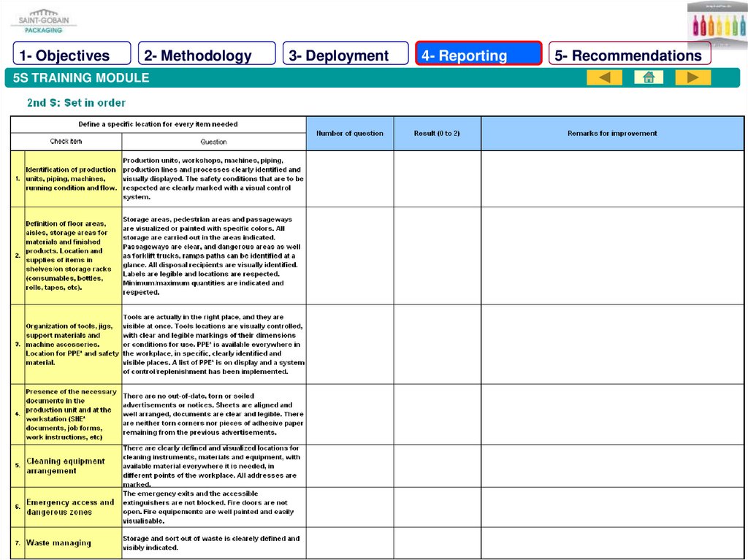
Task: Click the home icon in the navigation bar
Action: pos(649,77)
